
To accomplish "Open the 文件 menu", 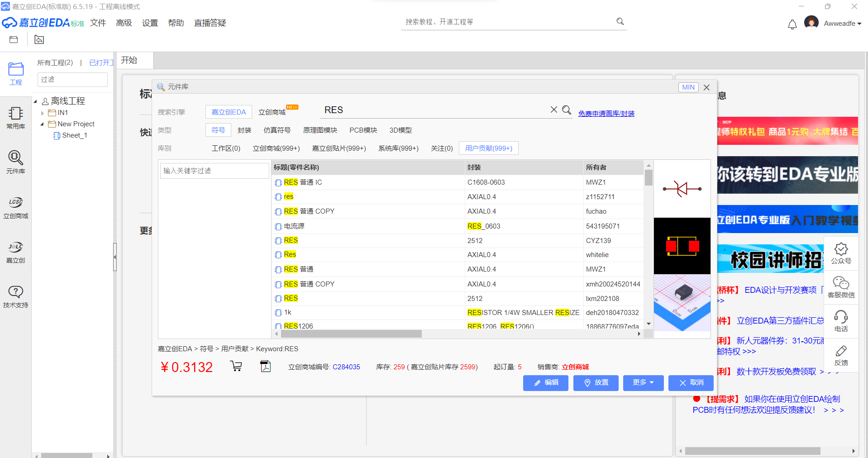I will [98, 23].
